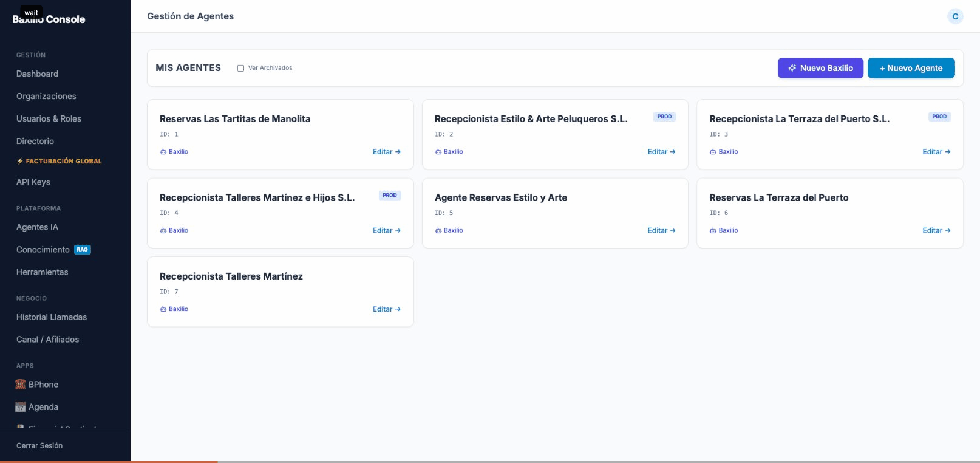Click Editar on Recepcionista Talleres Martínez e Hijos
Viewport: 980px width, 463px height.
tap(387, 231)
